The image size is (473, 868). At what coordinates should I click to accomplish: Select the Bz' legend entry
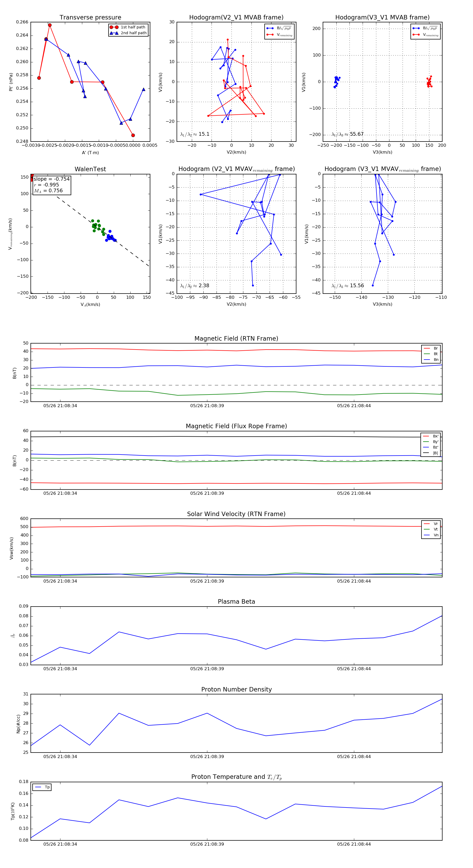(x=431, y=447)
